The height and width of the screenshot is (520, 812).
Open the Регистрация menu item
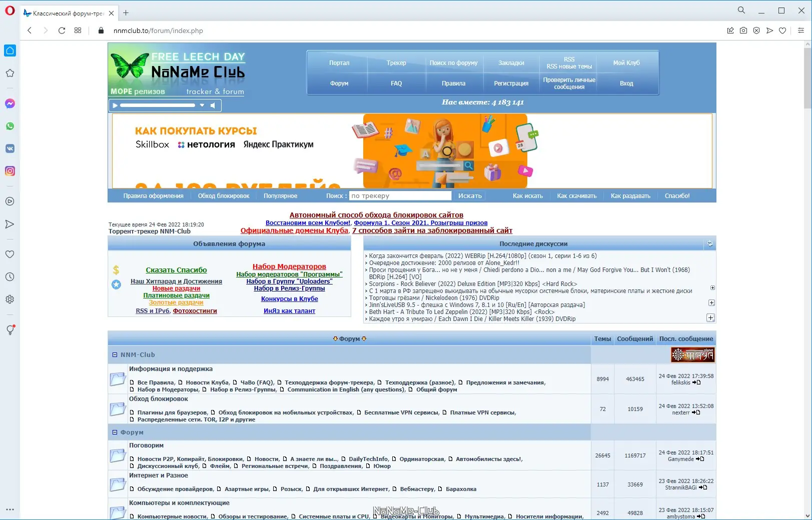(x=511, y=83)
